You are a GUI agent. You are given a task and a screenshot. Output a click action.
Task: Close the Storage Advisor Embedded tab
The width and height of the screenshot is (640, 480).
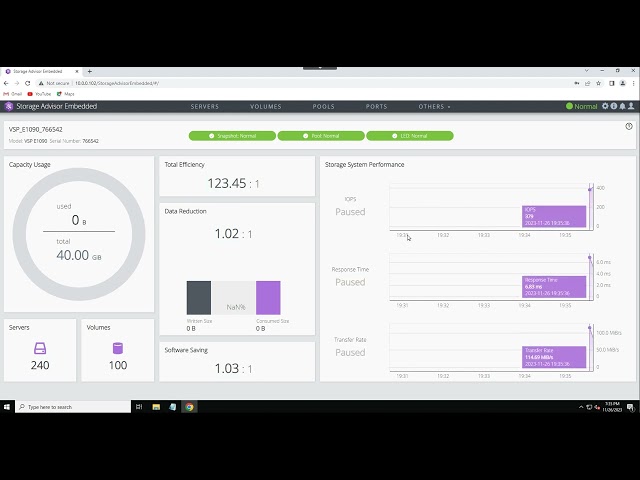pyautogui.click(x=77, y=71)
